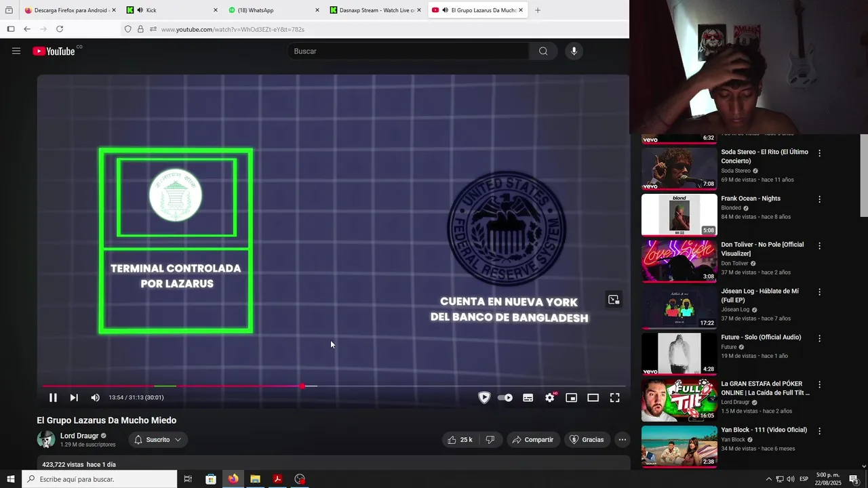Viewport: 868px width, 488px height.
Task: Click the progress bar scrubber dot
Action: 302,386
